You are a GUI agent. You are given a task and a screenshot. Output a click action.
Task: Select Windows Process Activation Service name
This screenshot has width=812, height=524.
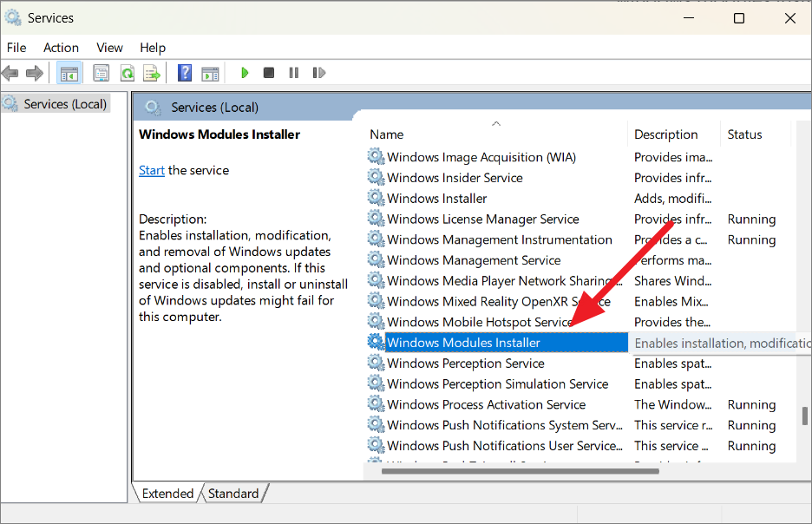point(487,404)
